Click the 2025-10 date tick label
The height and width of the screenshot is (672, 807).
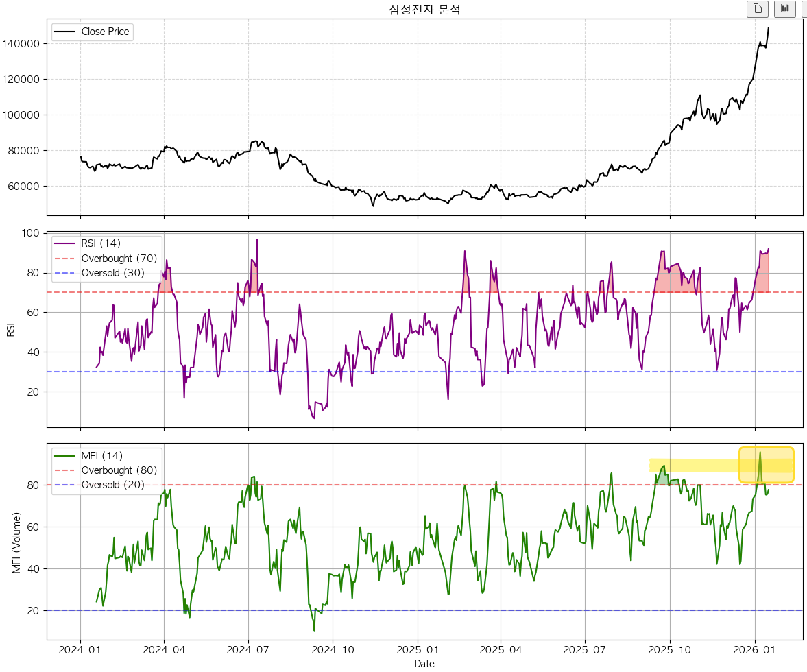[670, 650]
